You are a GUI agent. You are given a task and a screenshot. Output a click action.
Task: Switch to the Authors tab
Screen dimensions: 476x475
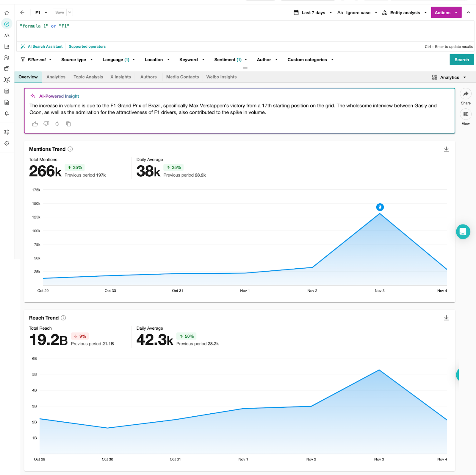[x=148, y=77]
